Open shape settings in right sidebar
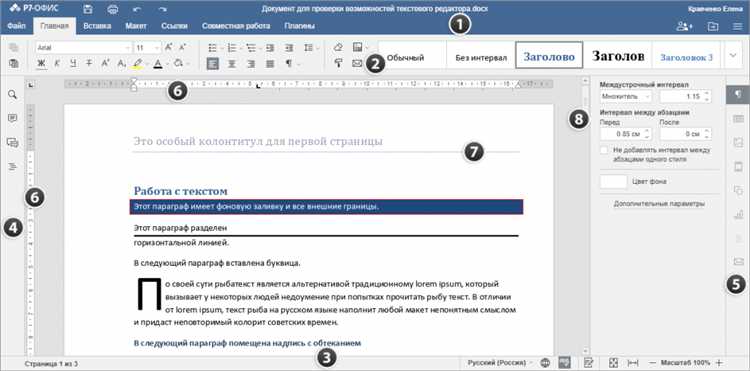 pyautogui.click(x=738, y=190)
